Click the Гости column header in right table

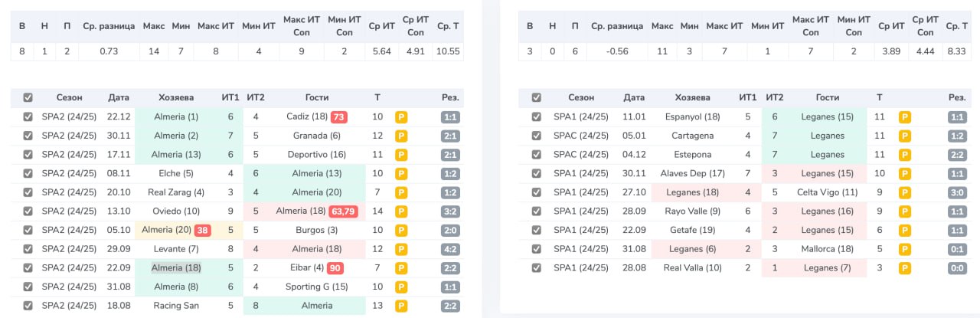[x=828, y=97]
